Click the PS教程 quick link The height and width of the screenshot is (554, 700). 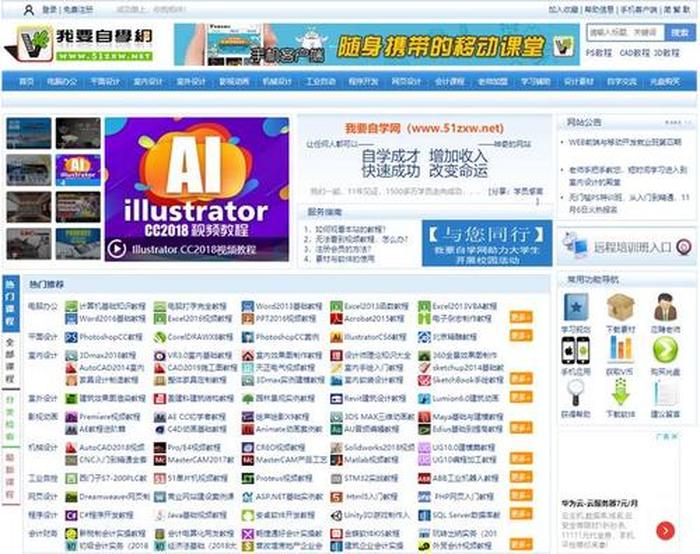point(599,53)
